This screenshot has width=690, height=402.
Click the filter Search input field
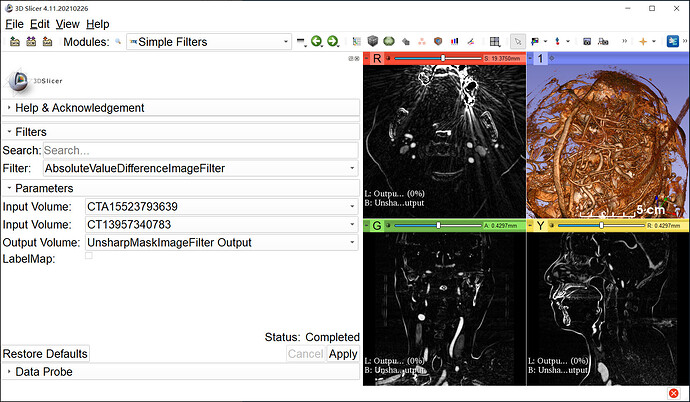tap(199, 150)
